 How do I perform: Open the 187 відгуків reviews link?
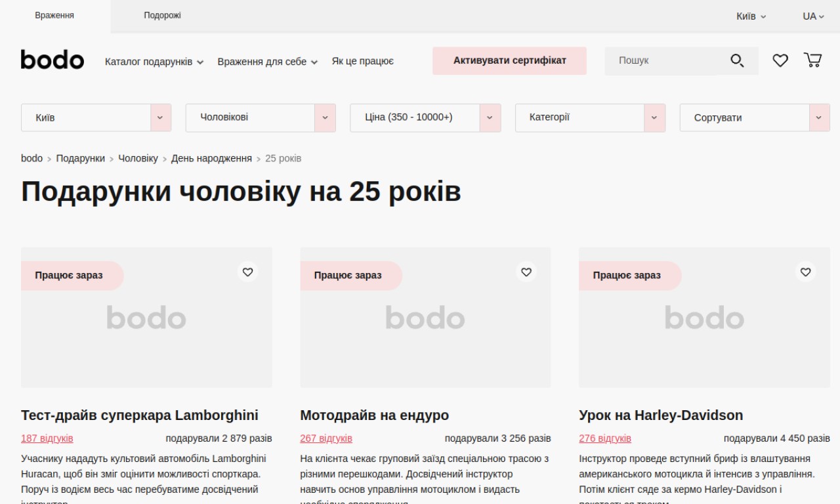[x=47, y=438]
